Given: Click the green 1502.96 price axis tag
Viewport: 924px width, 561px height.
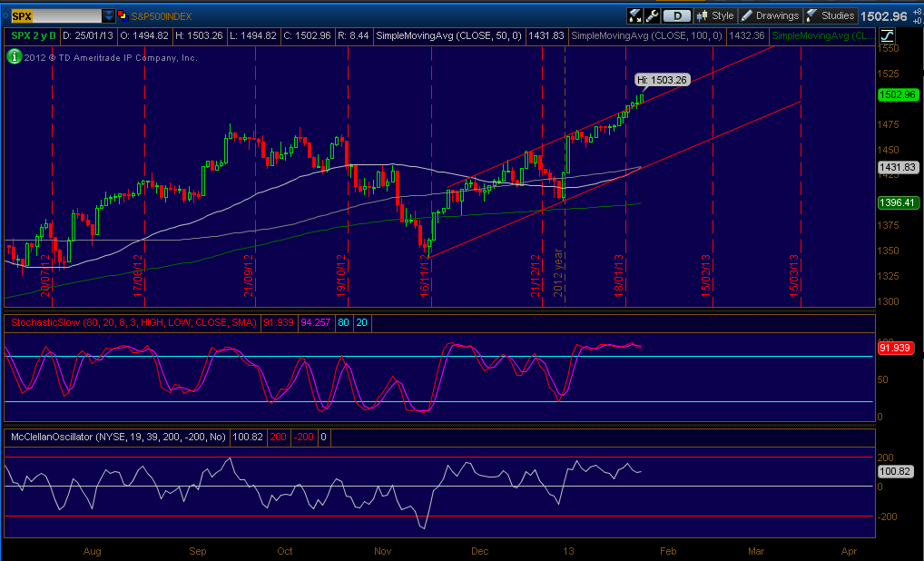Looking at the screenshot, I should click(897, 95).
